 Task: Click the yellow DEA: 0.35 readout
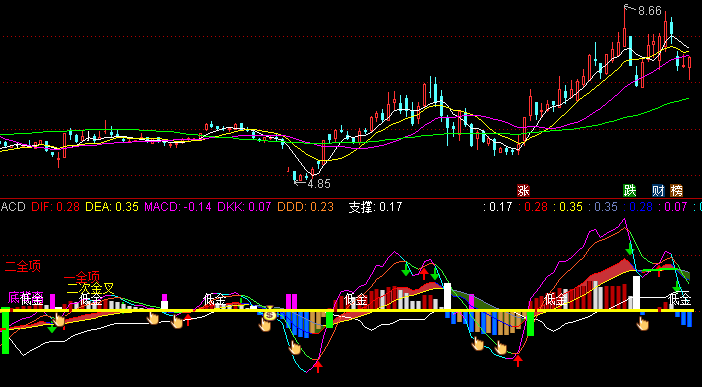pos(112,207)
